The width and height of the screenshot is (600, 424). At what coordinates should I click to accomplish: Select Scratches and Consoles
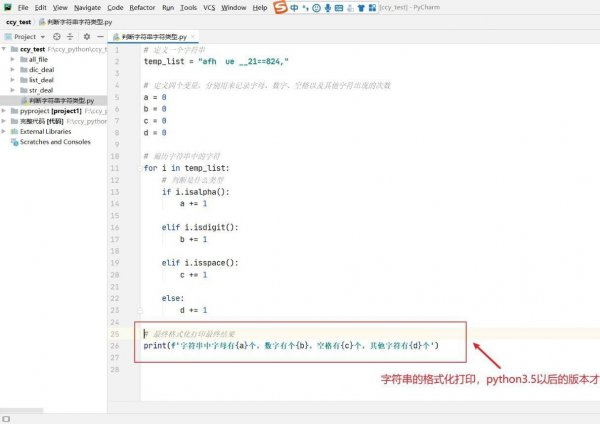coord(55,142)
